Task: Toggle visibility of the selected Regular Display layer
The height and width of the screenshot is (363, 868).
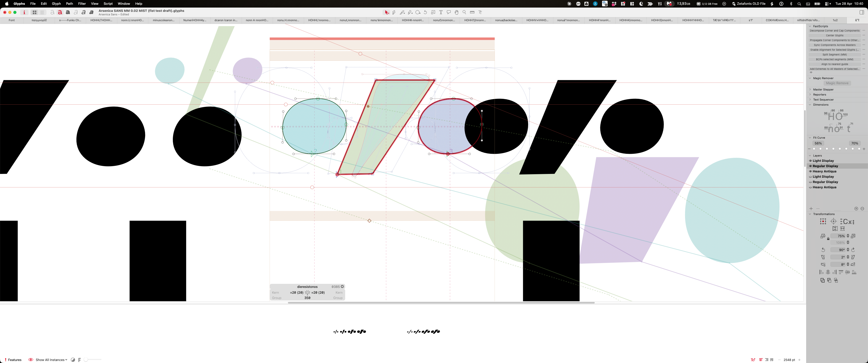Action: (810, 166)
